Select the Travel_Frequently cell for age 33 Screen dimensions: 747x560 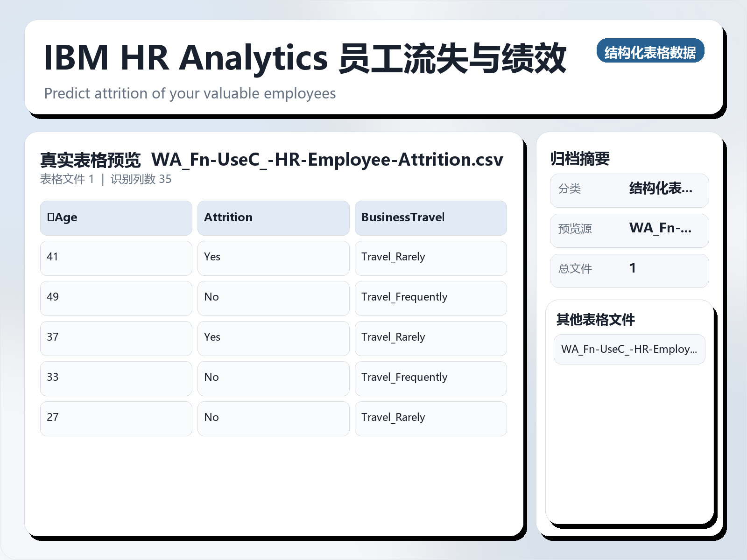pos(430,378)
